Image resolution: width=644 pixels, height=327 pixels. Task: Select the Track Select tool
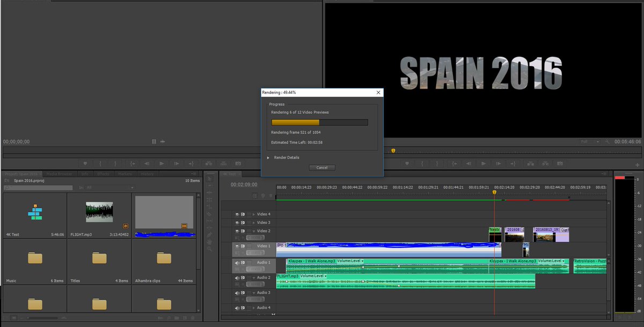pyautogui.click(x=209, y=186)
